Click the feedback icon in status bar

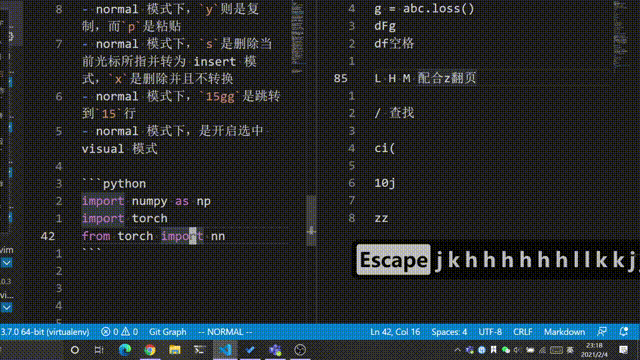[602, 332]
